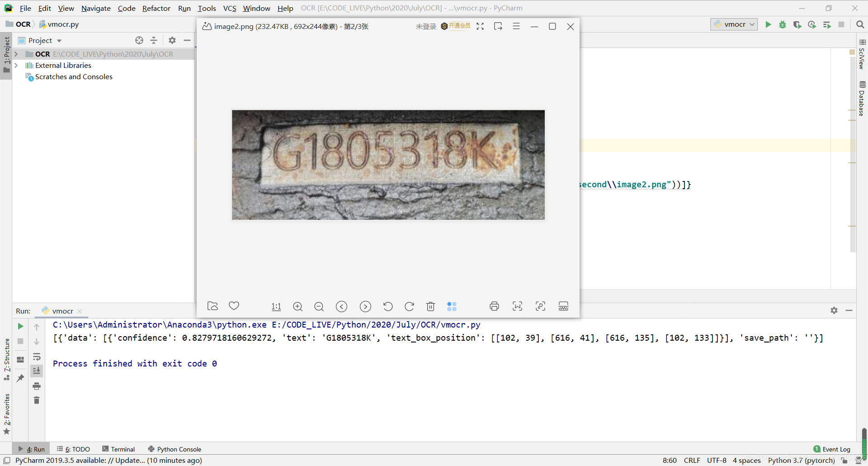
Task: Locate file with the crosshair icon in Project
Action: 139,40
